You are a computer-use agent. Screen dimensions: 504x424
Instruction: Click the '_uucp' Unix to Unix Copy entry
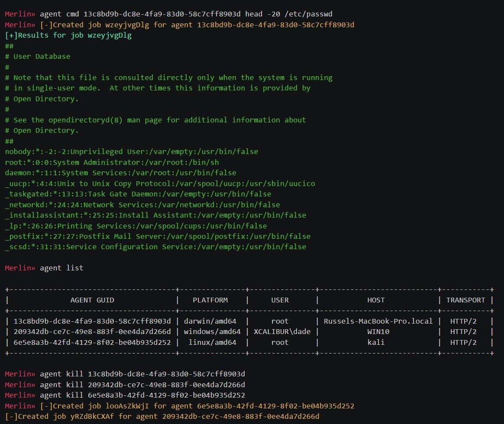(160, 184)
